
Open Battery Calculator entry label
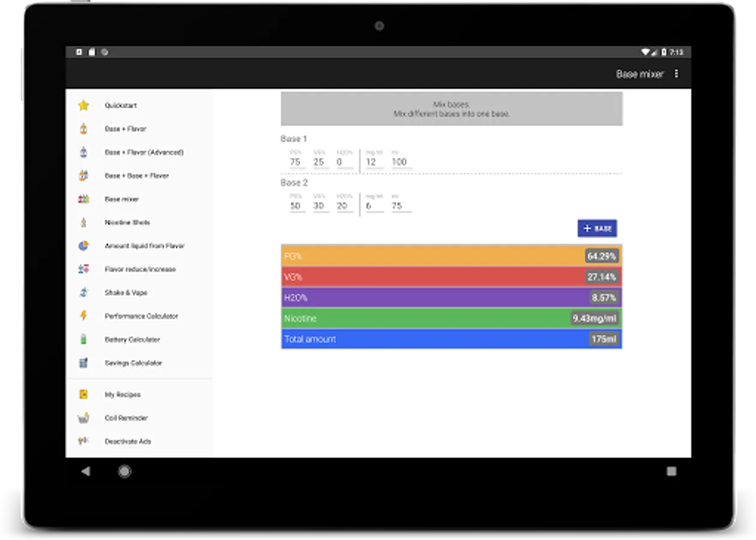click(x=132, y=340)
